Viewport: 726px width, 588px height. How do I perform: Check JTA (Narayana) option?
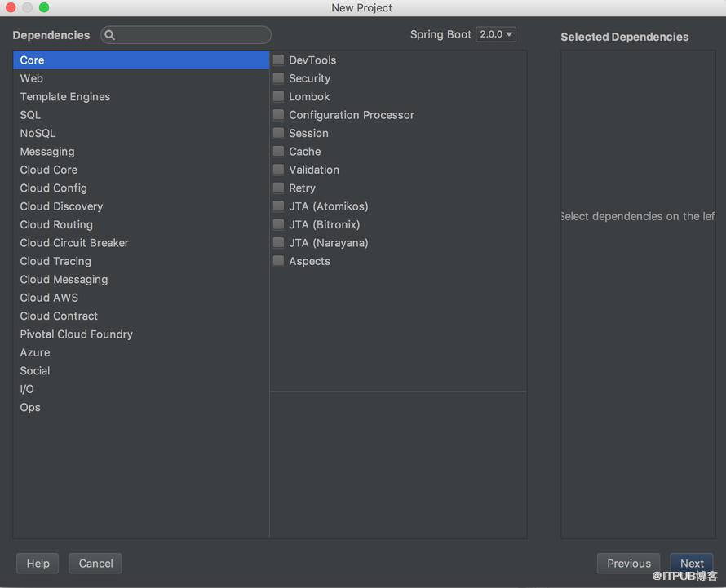tap(278, 242)
